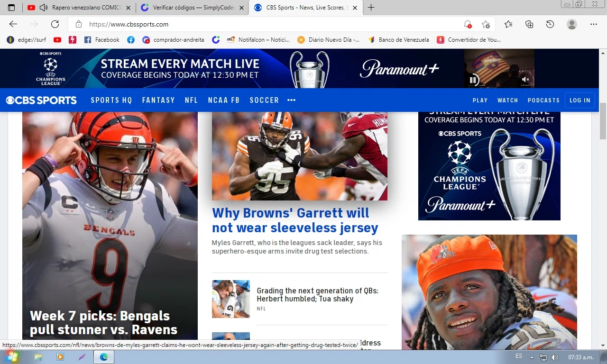Open SOCCER menu item
The width and height of the screenshot is (607, 364).
[264, 100]
